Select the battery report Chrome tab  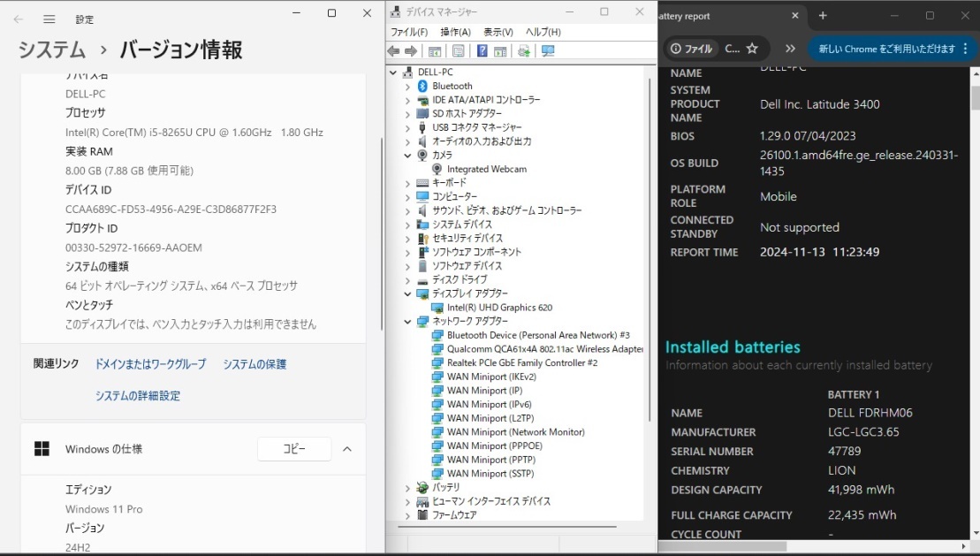tap(730, 16)
